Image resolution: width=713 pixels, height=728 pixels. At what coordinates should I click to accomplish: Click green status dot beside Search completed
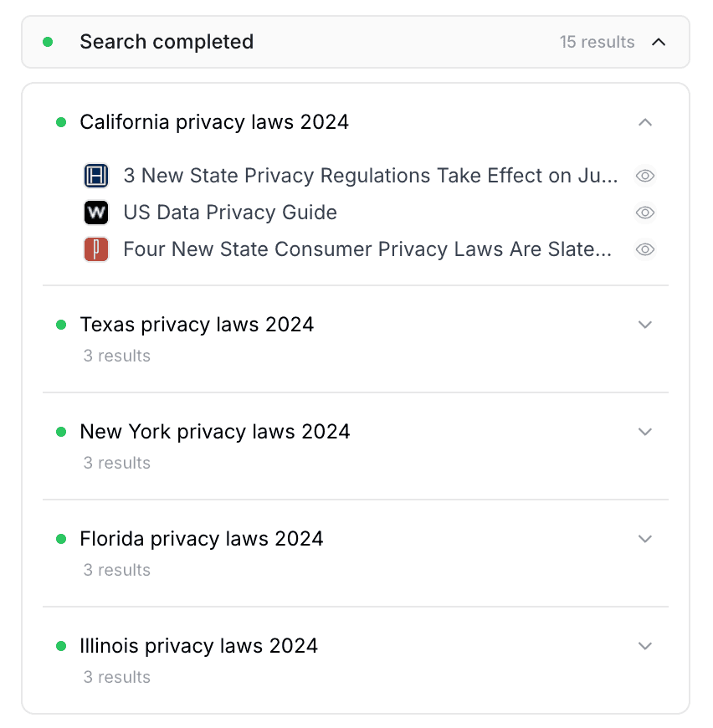pos(48,42)
